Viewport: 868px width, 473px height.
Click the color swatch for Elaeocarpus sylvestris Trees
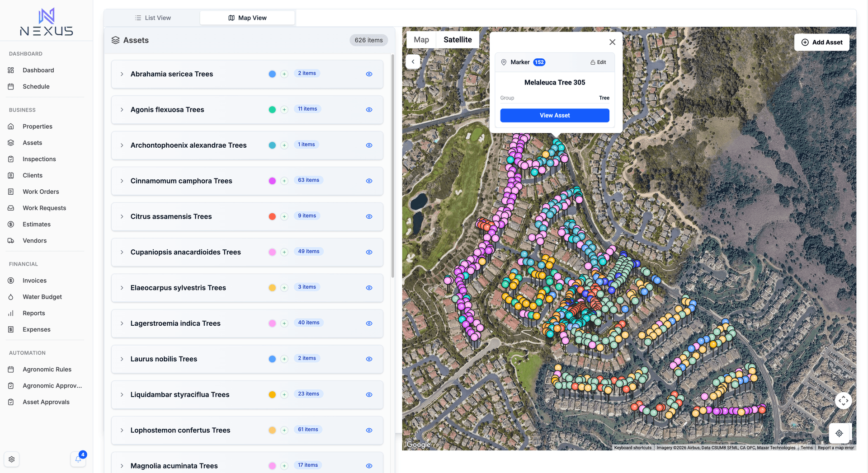(x=272, y=287)
